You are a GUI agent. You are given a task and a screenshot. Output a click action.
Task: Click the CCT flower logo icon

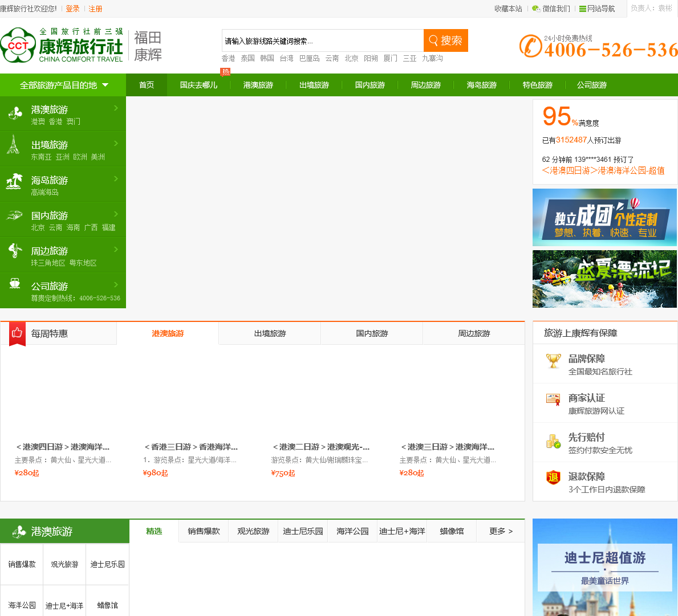click(x=18, y=44)
